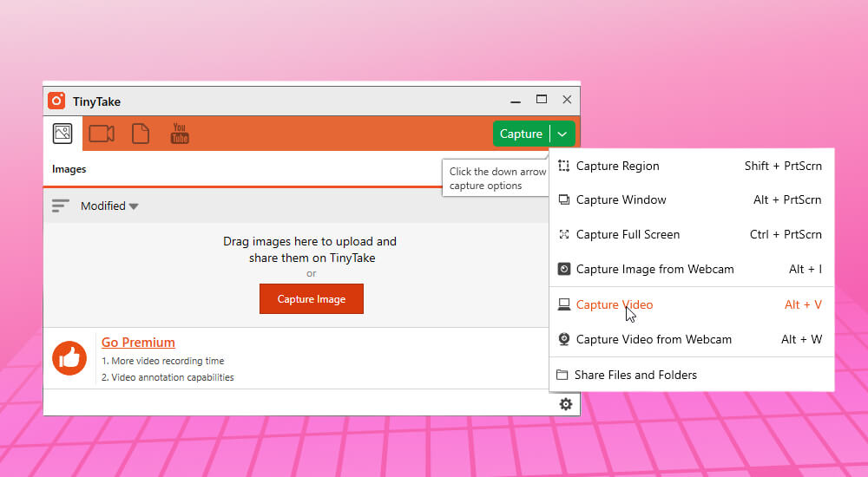Viewport: 868px width, 477px height.
Task: Click the Capture Window icon
Action: 563,199
